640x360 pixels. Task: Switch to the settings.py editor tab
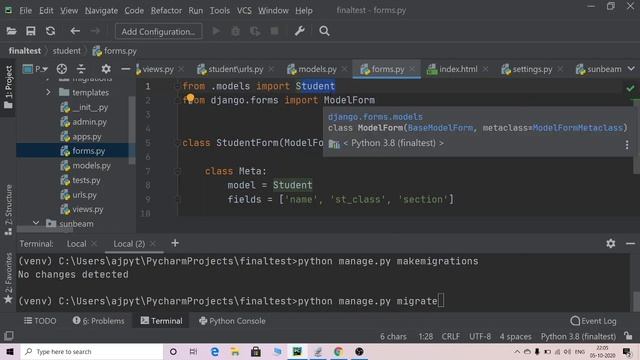coord(532,69)
